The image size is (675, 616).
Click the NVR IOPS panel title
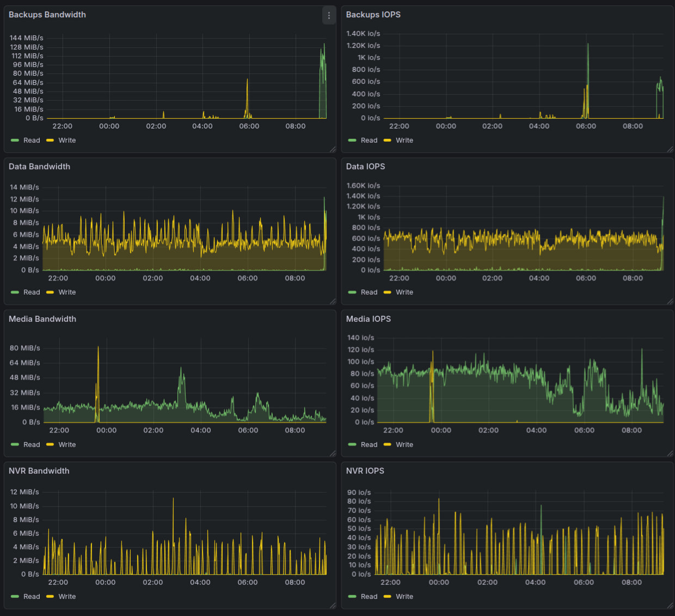(x=365, y=471)
